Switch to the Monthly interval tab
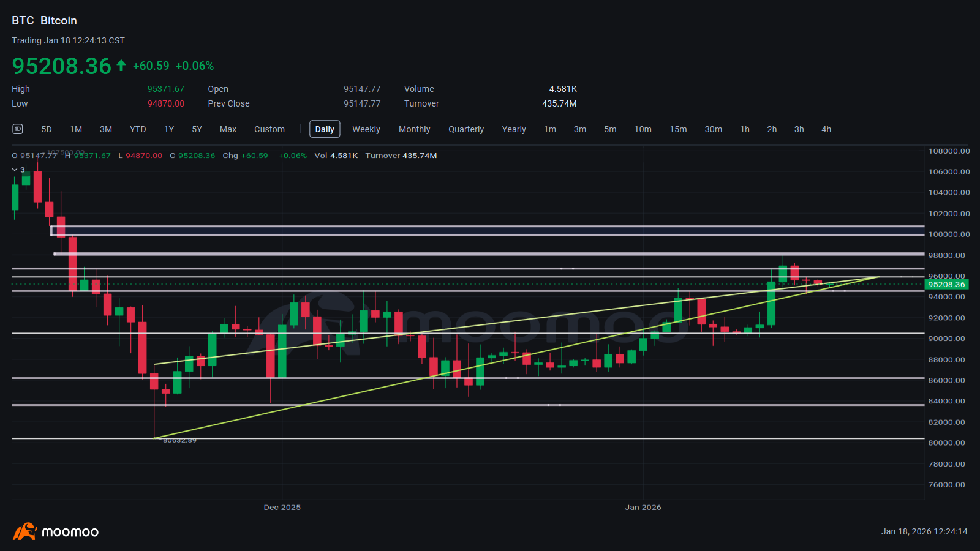This screenshot has height=551, width=980. coord(415,129)
